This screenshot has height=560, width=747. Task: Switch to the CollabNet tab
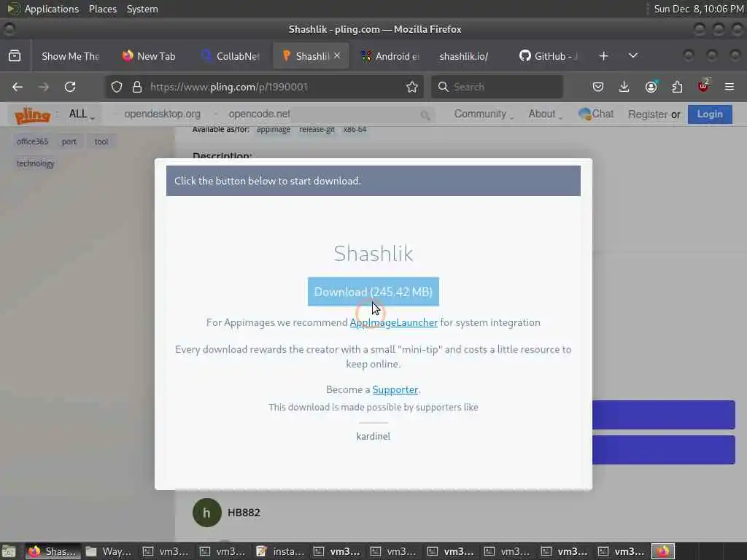[x=231, y=56]
